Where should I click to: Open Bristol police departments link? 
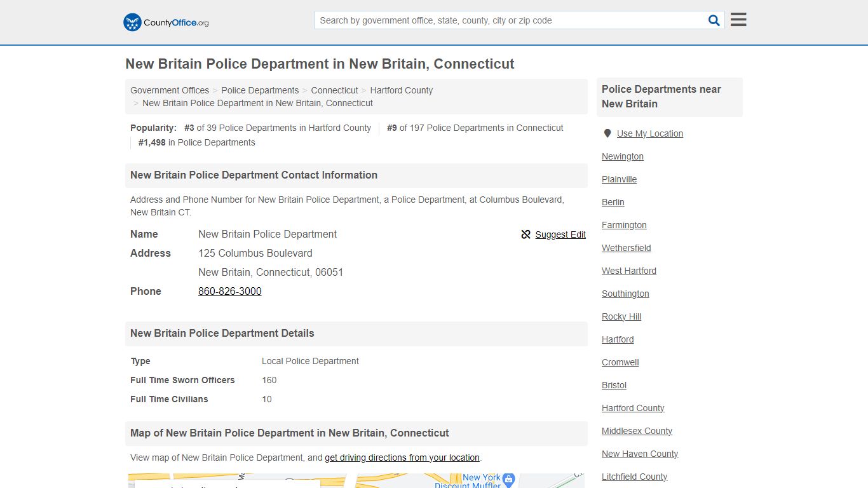point(614,385)
